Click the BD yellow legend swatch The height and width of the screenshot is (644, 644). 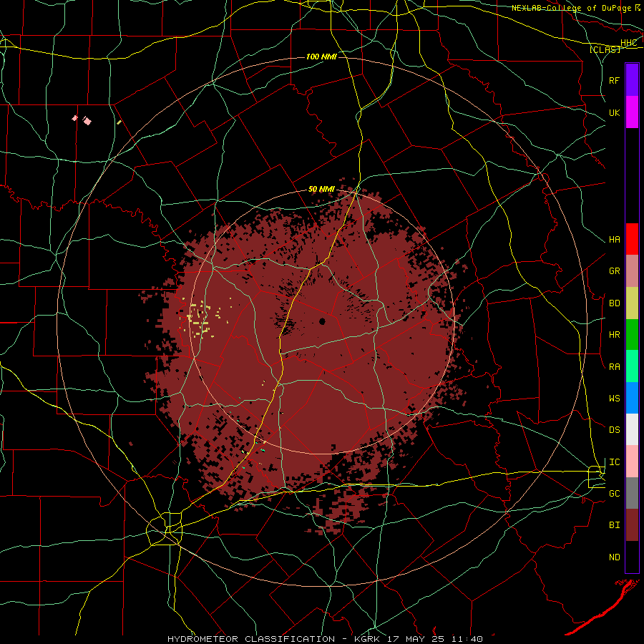coord(632,303)
